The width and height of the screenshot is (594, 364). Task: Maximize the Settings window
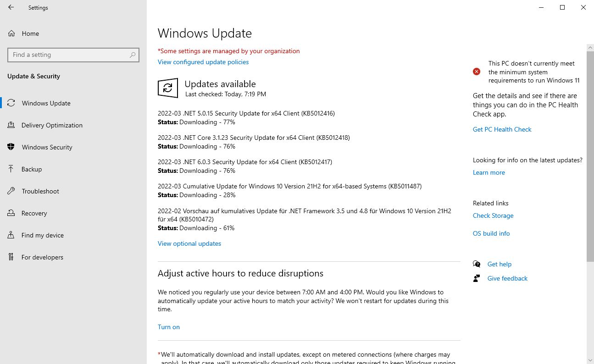tap(562, 7)
